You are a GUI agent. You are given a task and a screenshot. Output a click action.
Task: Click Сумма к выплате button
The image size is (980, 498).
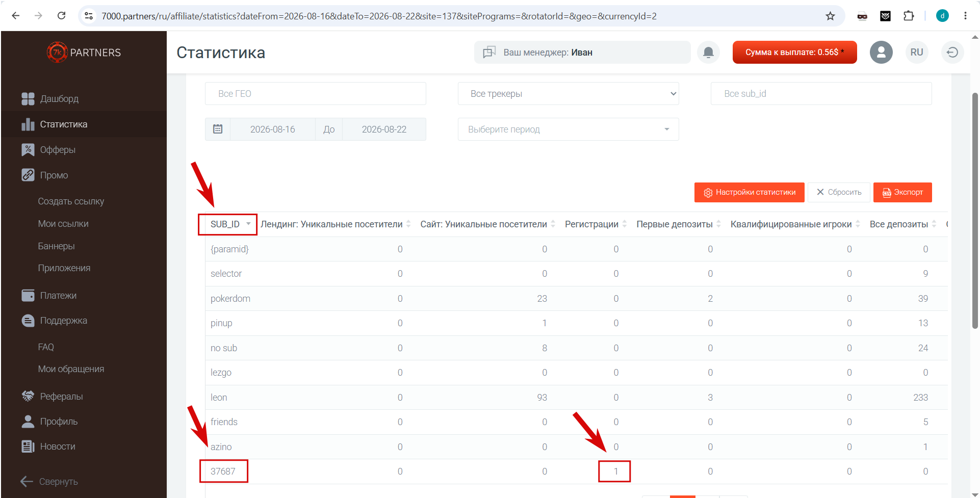pyautogui.click(x=794, y=52)
